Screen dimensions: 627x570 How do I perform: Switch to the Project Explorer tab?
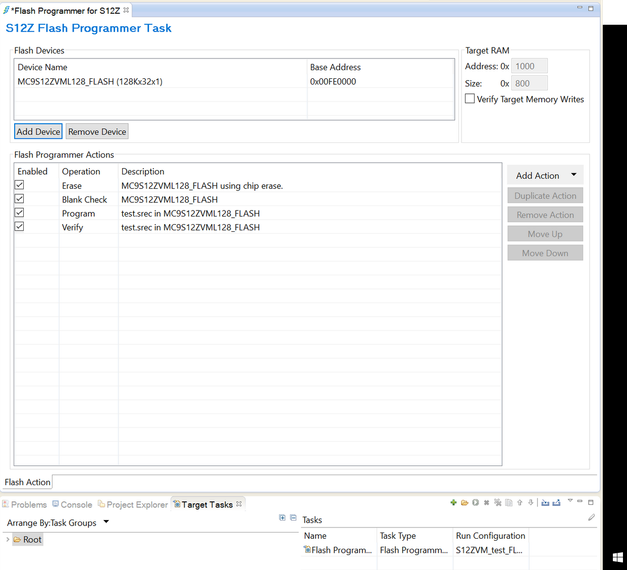133,504
